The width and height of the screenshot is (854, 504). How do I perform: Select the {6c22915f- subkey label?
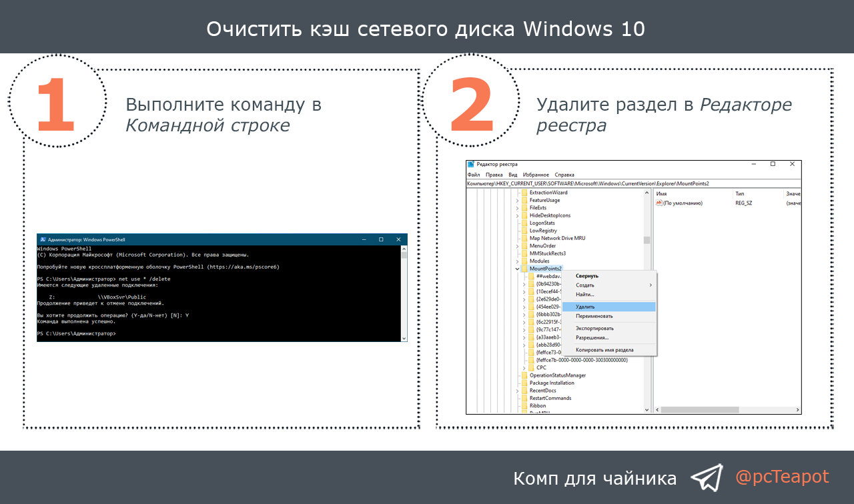click(x=548, y=322)
